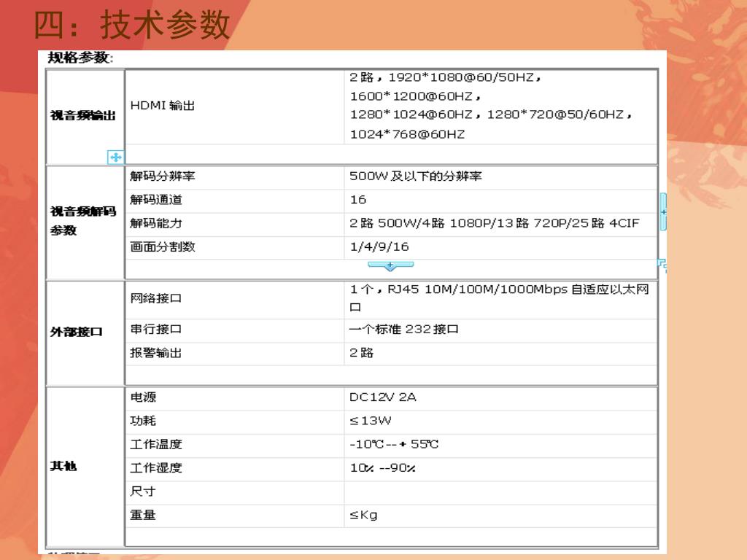
Task: Click the 网络接口 label
Action: pos(156,298)
